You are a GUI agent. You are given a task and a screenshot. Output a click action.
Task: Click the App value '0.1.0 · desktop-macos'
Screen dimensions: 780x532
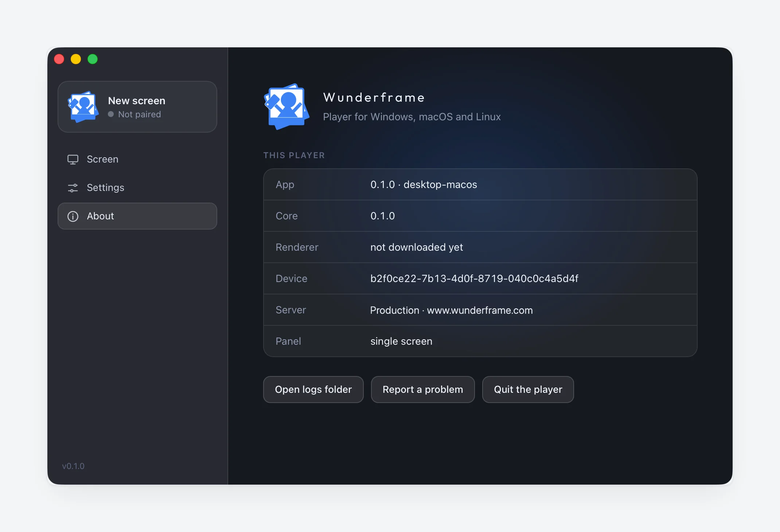point(424,185)
